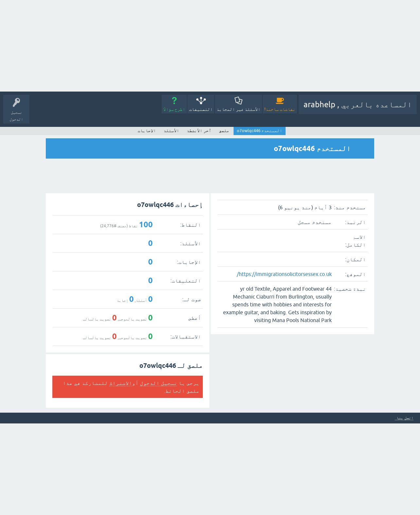This screenshot has width=420, height=515.
Task: Click the التعليقات count value 0
Action: coord(150,281)
